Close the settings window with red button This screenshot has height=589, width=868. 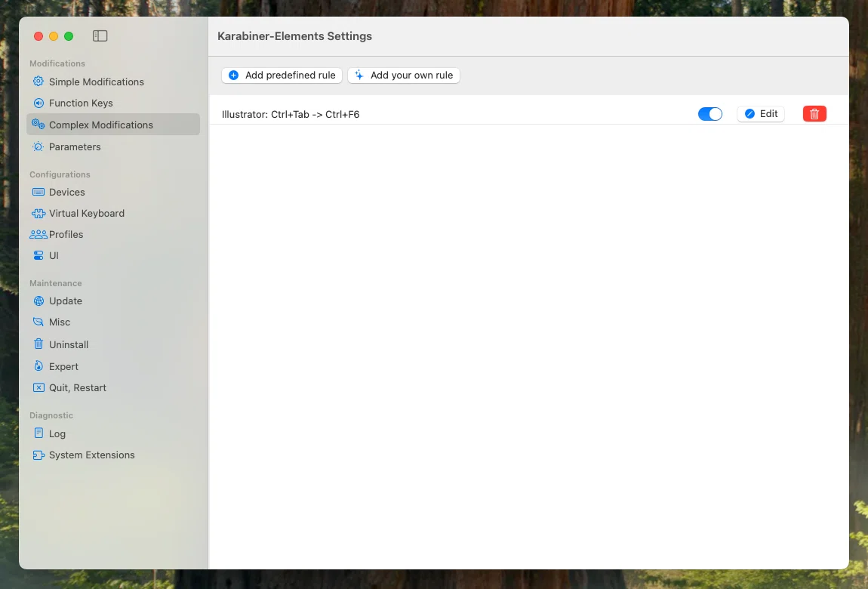click(x=38, y=36)
